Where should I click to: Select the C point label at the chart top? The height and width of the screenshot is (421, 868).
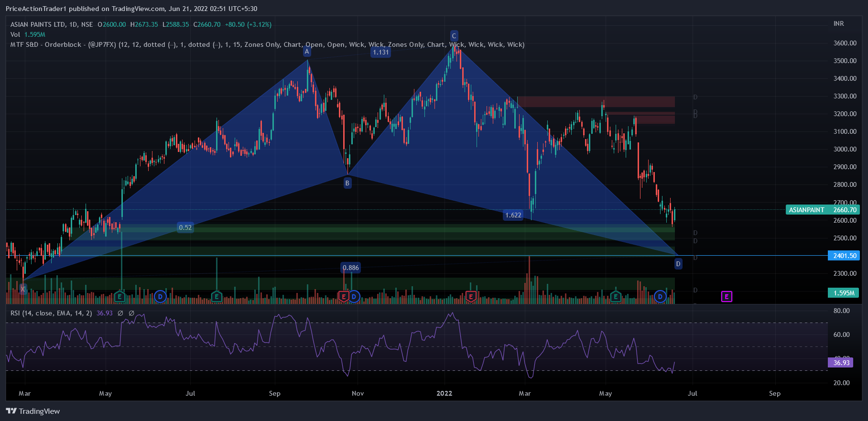454,35
